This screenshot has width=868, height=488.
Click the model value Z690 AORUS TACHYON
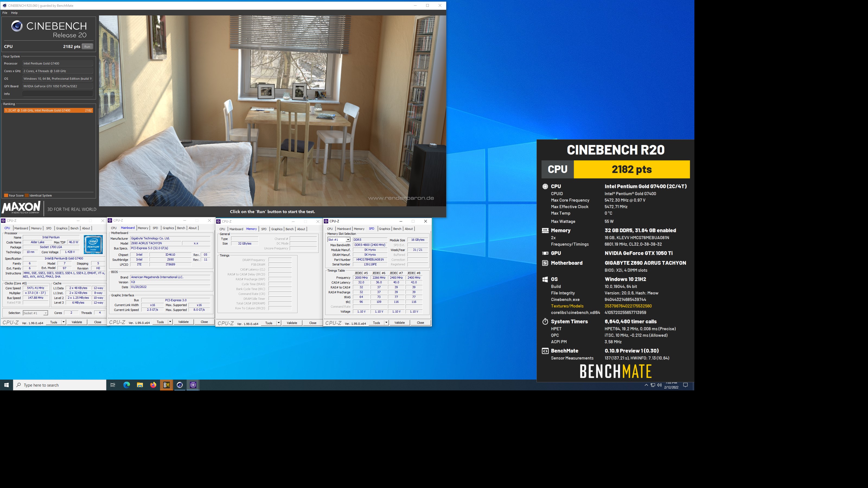click(x=156, y=243)
